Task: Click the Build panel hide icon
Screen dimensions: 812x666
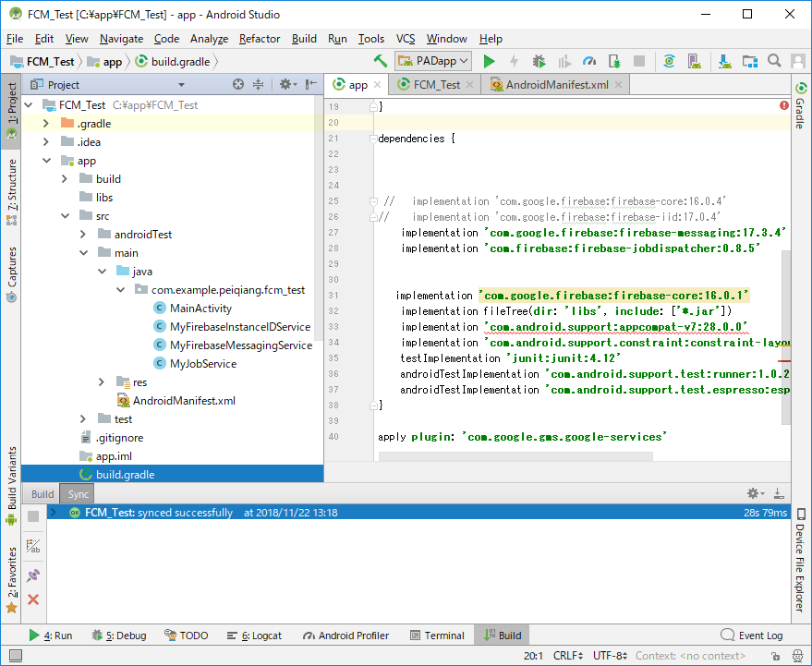Action: click(779, 493)
